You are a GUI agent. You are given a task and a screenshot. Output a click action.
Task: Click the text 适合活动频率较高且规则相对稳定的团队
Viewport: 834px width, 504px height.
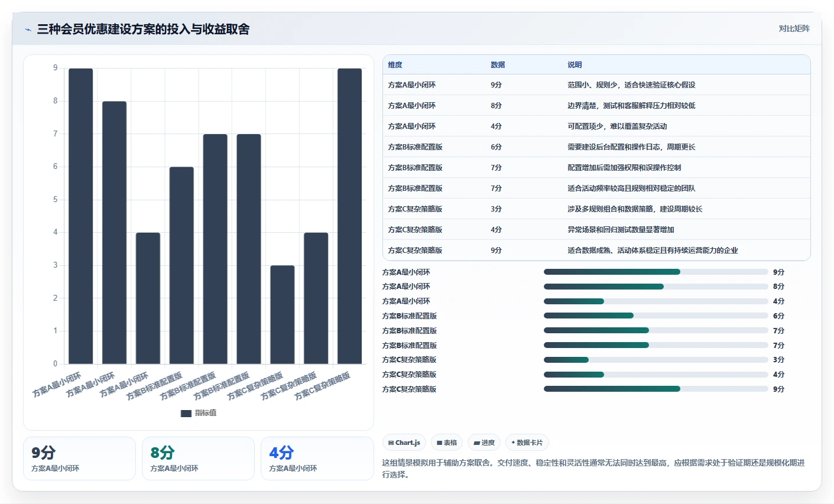point(631,188)
